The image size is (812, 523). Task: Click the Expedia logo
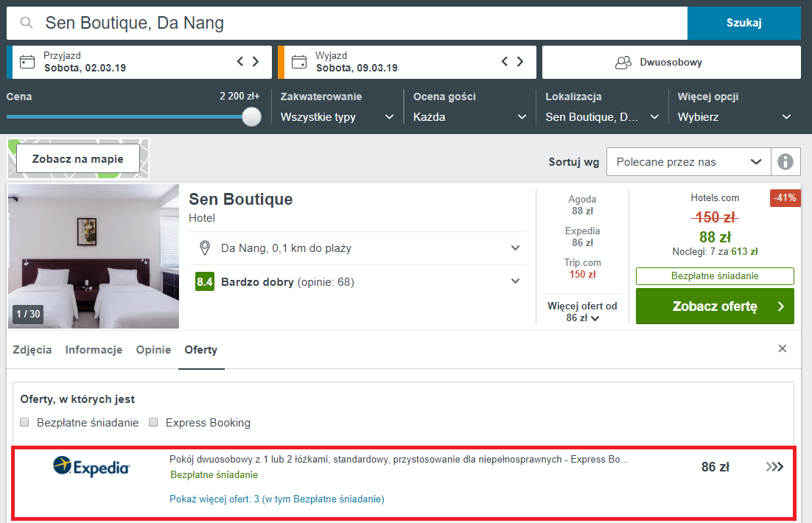91,466
